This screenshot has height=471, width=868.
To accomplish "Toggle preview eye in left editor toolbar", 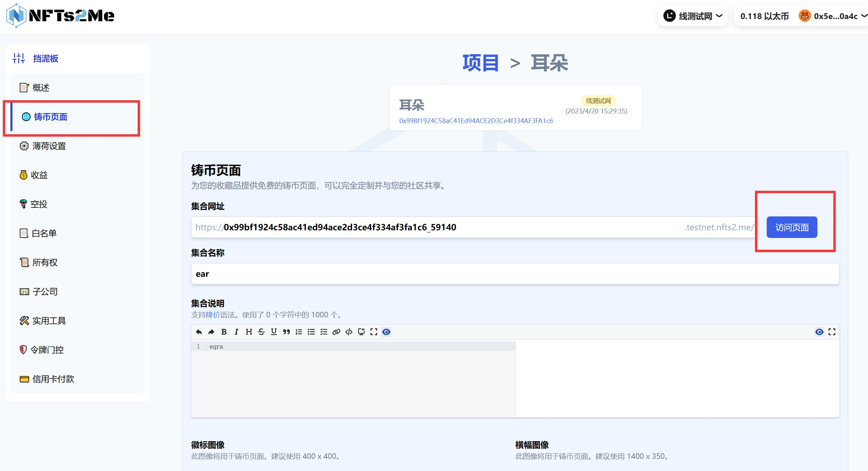I will 386,332.
